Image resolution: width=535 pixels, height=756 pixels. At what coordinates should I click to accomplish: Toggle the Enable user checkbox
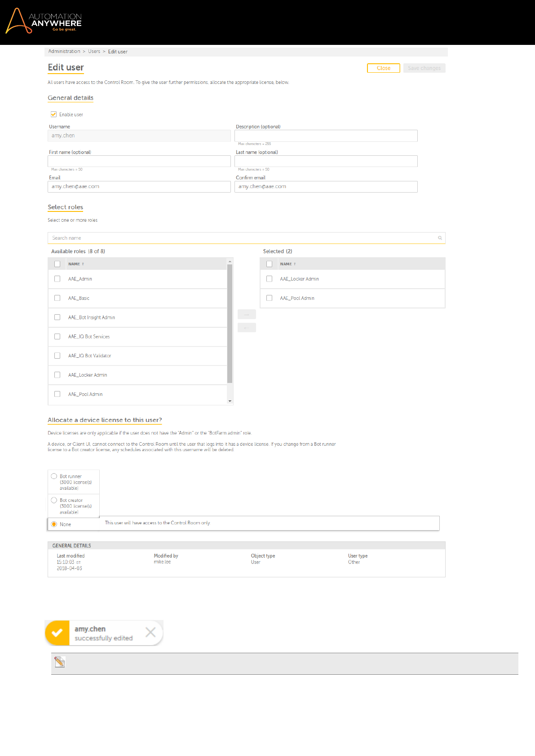54,114
